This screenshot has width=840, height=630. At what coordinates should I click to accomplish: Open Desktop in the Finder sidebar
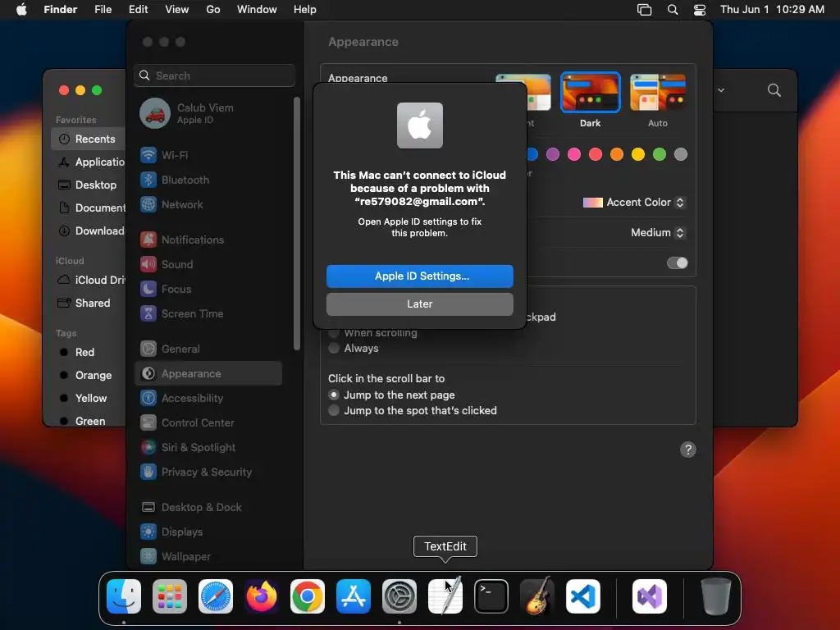tap(89, 185)
